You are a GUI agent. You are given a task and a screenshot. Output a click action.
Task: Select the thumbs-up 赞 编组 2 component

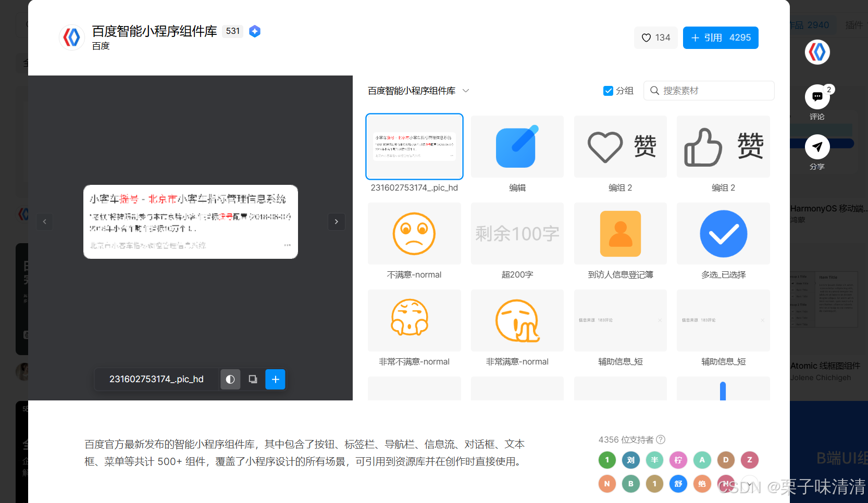723,146
